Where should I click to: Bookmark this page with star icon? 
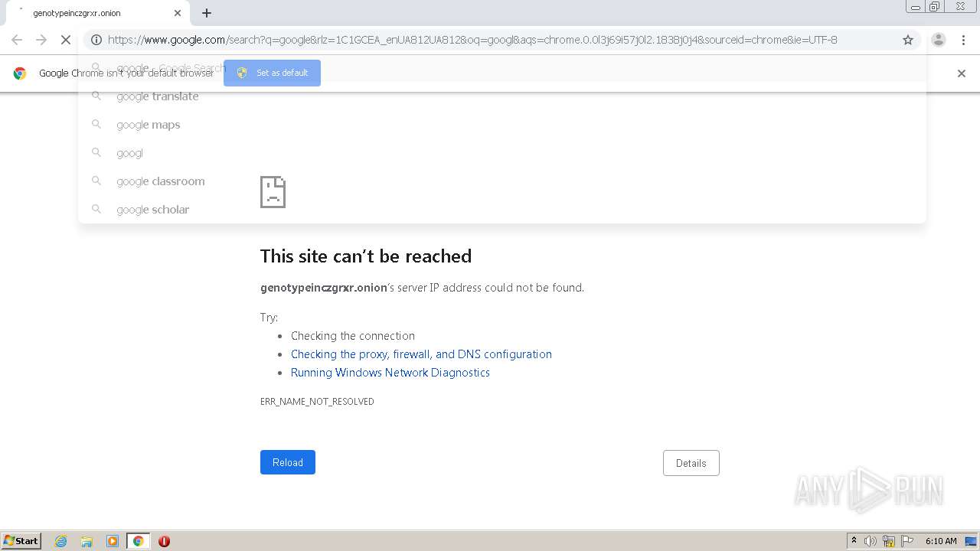(908, 40)
